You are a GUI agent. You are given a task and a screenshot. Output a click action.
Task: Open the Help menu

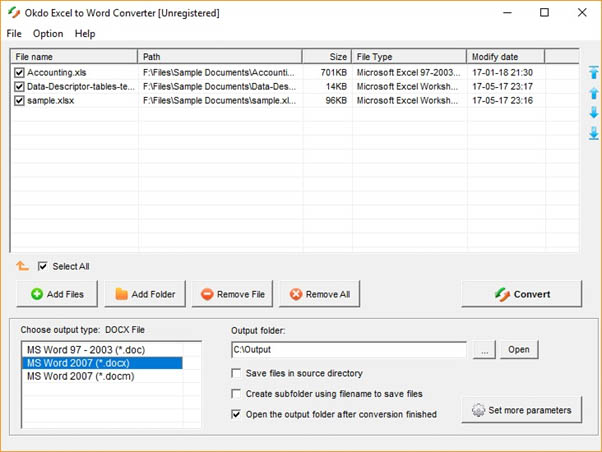pos(85,34)
